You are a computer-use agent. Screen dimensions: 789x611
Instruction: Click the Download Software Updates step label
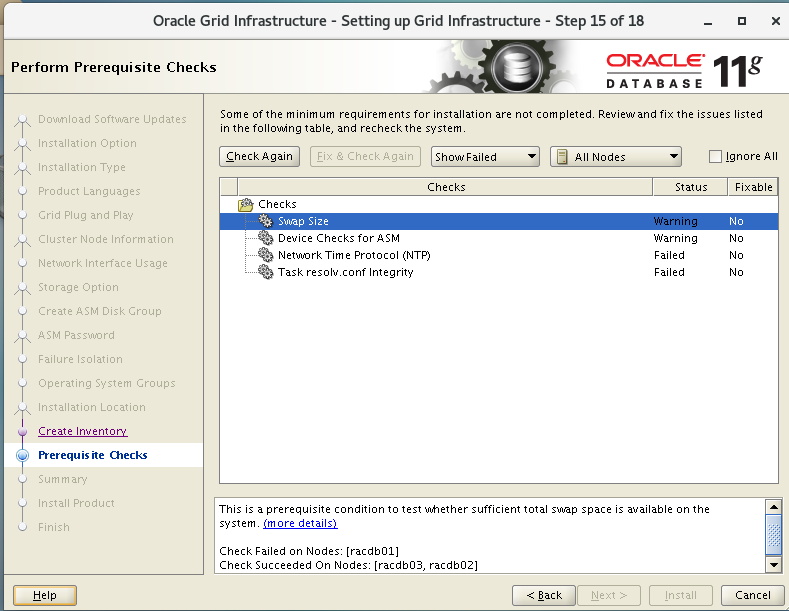[x=112, y=119]
